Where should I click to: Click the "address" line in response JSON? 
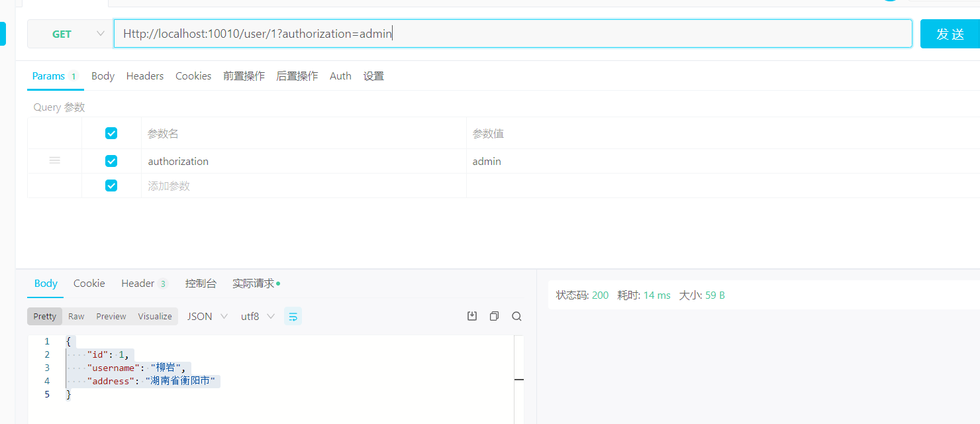[152, 381]
